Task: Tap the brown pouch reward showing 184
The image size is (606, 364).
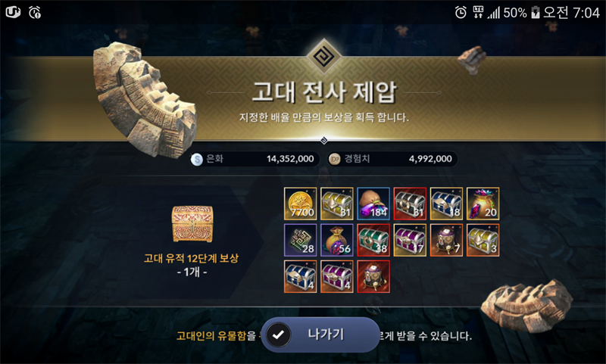Action: (x=373, y=204)
